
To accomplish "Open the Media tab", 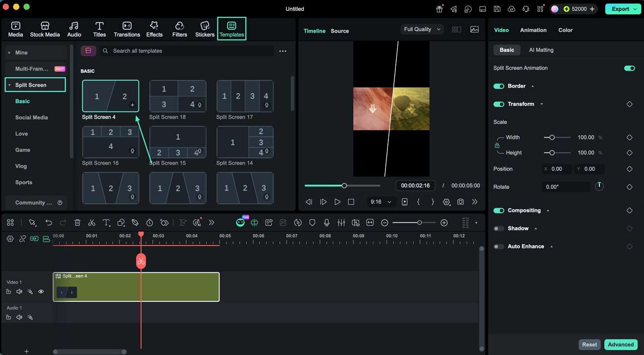I will point(15,29).
